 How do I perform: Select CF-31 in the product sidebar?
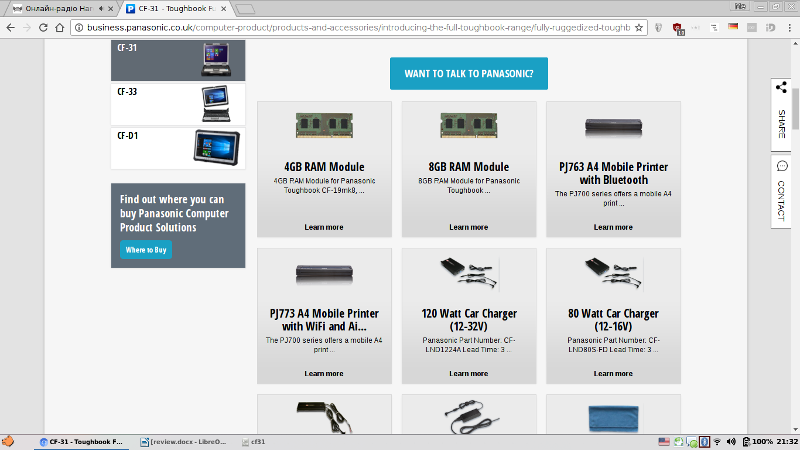pos(178,60)
